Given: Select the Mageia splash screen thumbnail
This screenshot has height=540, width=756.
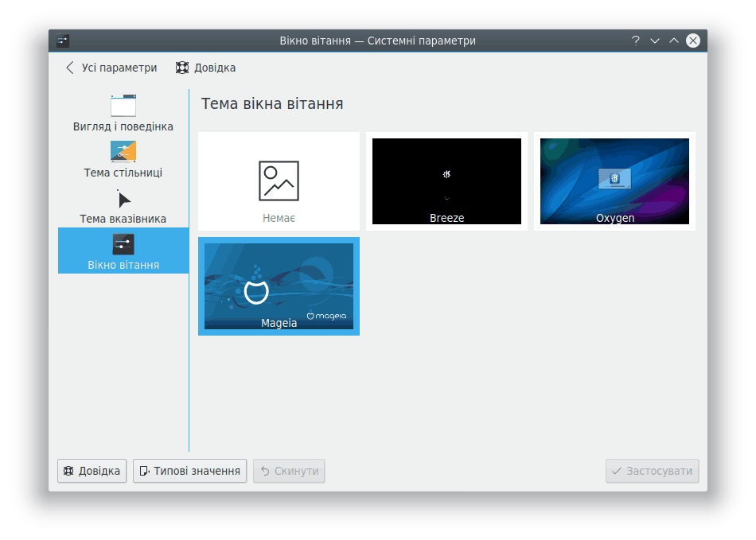Looking at the screenshot, I should (279, 286).
